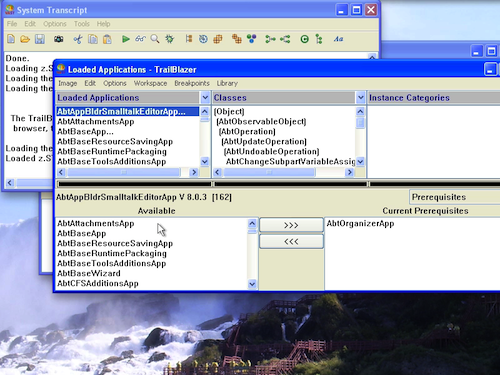Select (AbtOperation) in Classes list
The width and height of the screenshot is (500, 375).
pos(284,131)
